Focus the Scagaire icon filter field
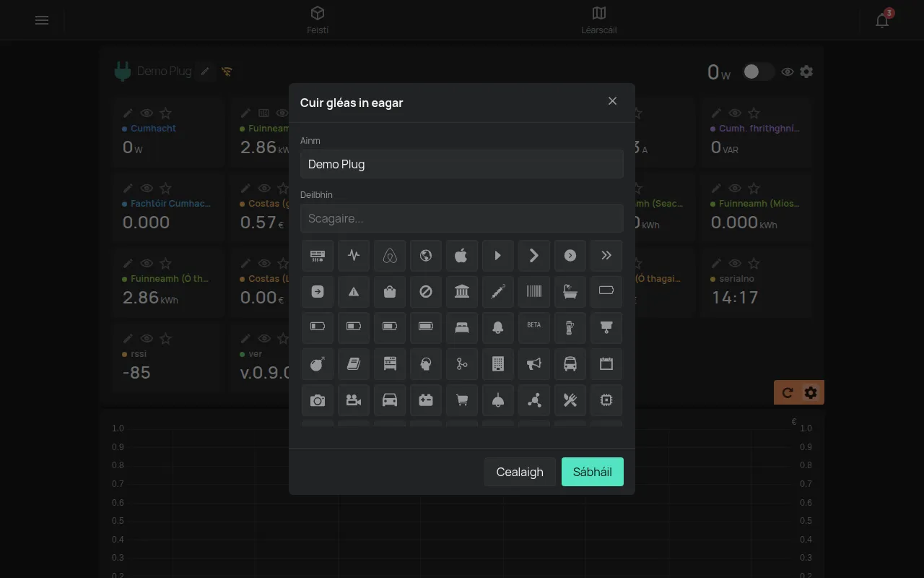 coord(462,218)
